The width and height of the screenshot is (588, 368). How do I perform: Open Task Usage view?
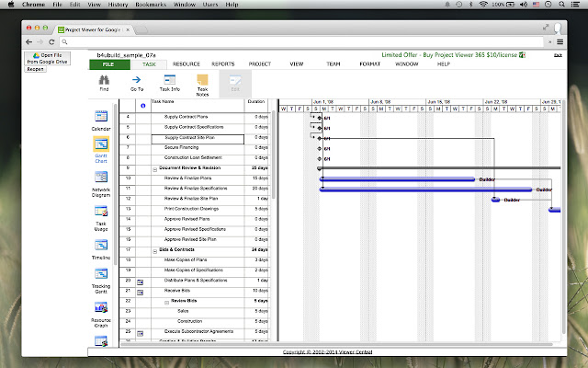pos(101,218)
